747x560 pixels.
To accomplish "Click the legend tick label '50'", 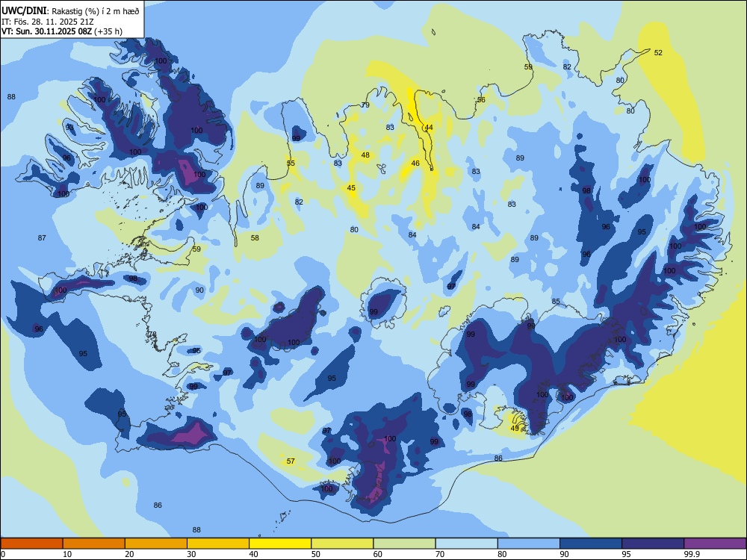I will coord(315,554).
